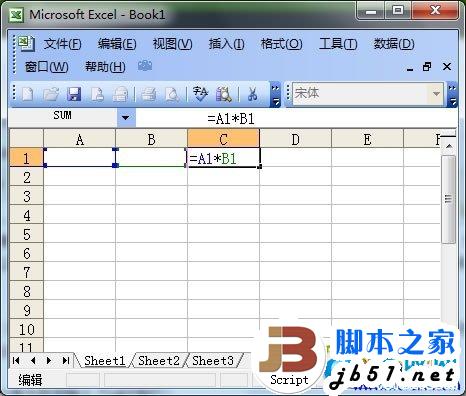Open the 视图(V) menu
The width and height of the screenshot is (466, 396).
(x=172, y=44)
